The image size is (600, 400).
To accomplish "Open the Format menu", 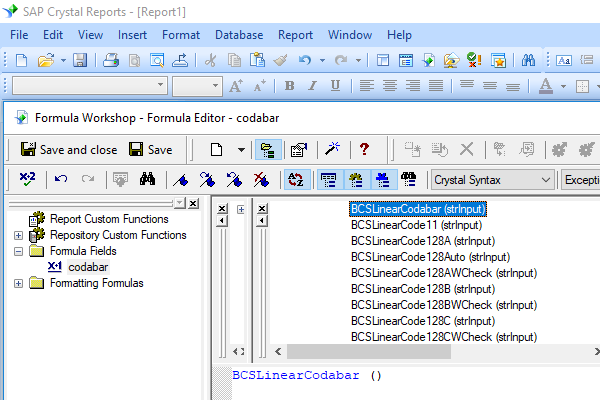I will [181, 35].
